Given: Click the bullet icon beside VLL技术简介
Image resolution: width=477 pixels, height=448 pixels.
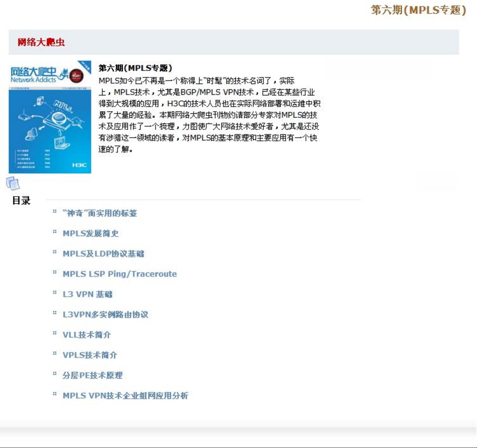Looking at the screenshot, I should (x=55, y=333).
